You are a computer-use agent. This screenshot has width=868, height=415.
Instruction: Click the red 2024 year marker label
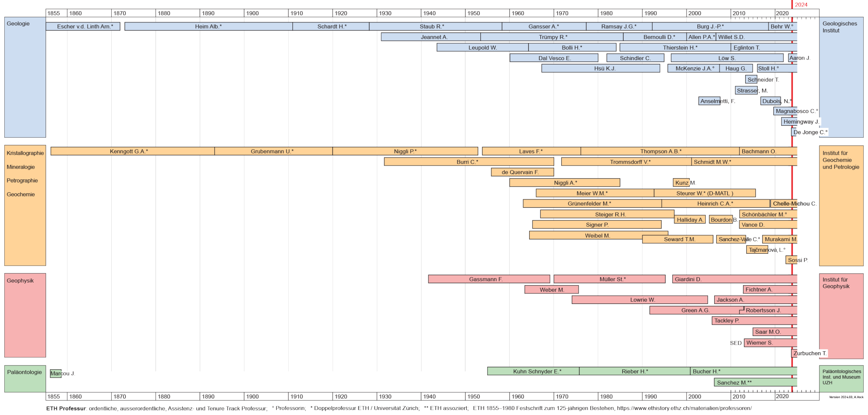[801, 5]
